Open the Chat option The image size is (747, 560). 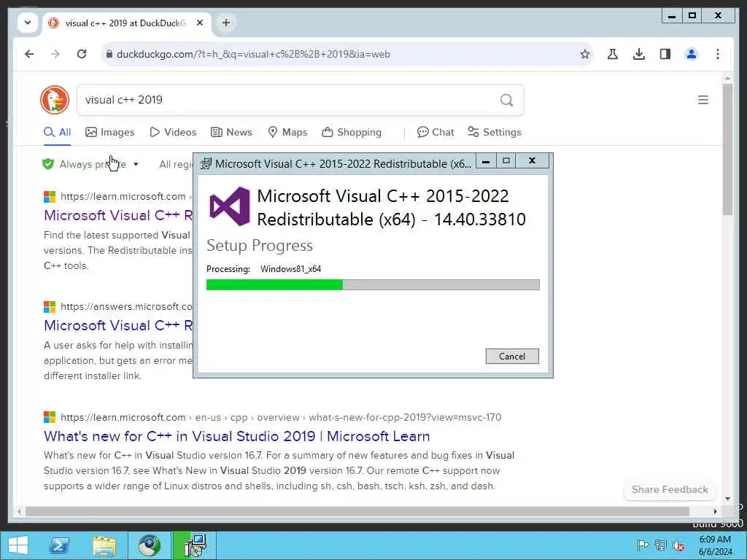coord(436,133)
